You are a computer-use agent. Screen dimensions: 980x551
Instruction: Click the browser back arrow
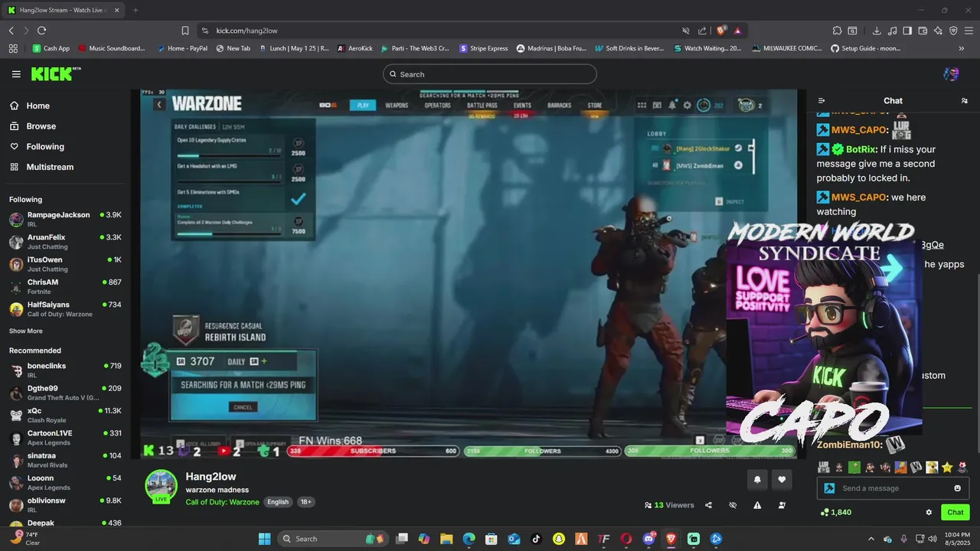[x=11, y=31]
